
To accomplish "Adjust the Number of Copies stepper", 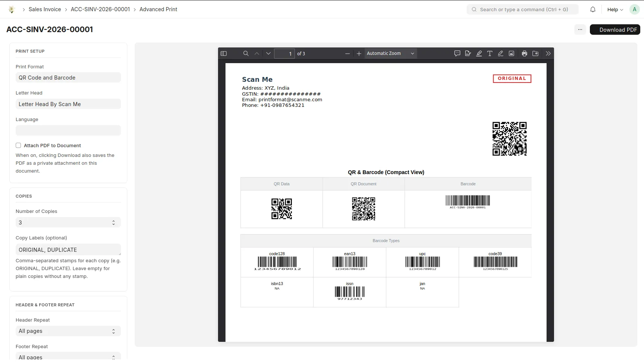I will click(113, 222).
